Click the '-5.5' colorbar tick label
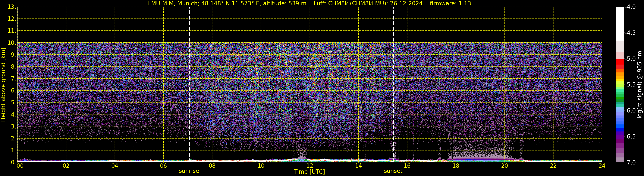This screenshot has width=644, height=176. coord(630,85)
